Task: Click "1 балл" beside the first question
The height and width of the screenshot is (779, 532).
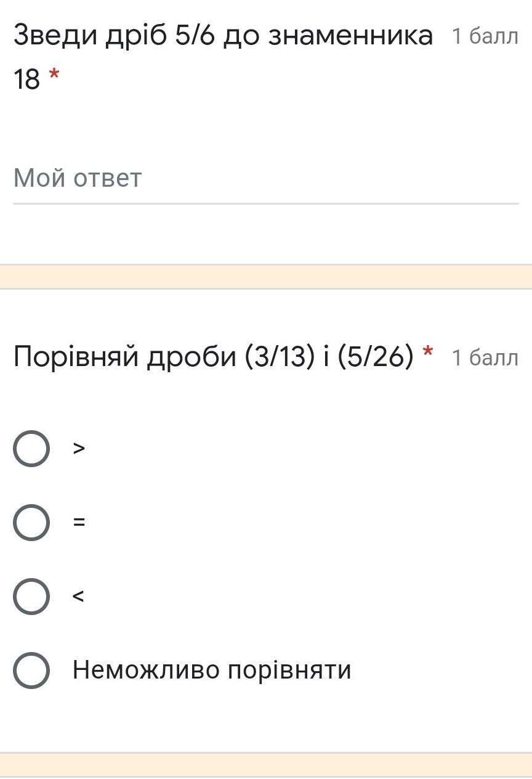Action: pyautogui.click(x=485, y=37)
